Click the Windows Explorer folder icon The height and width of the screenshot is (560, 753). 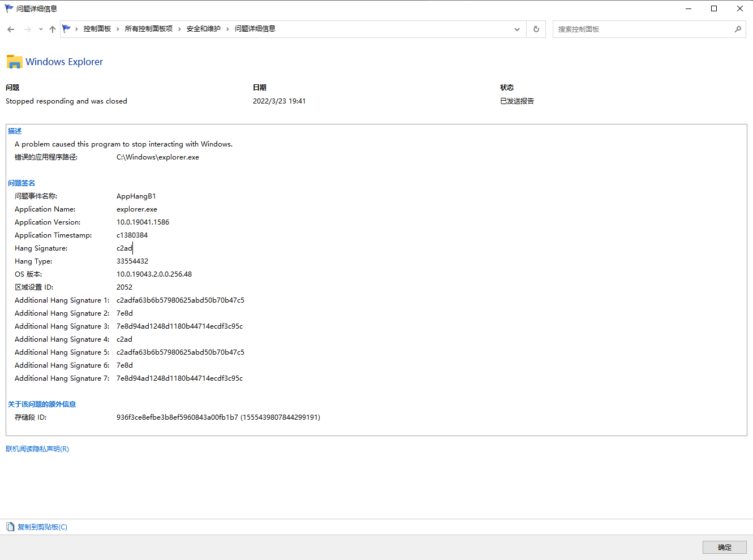15,62
